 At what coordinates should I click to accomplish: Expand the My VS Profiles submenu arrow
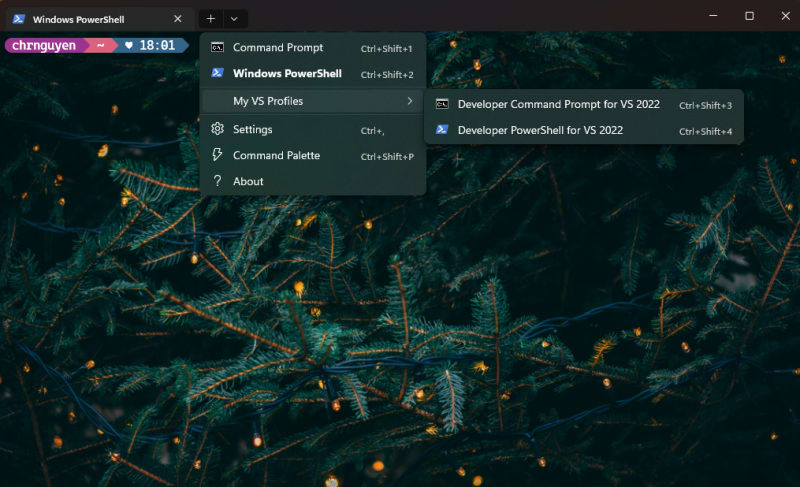tap(409, 101)
